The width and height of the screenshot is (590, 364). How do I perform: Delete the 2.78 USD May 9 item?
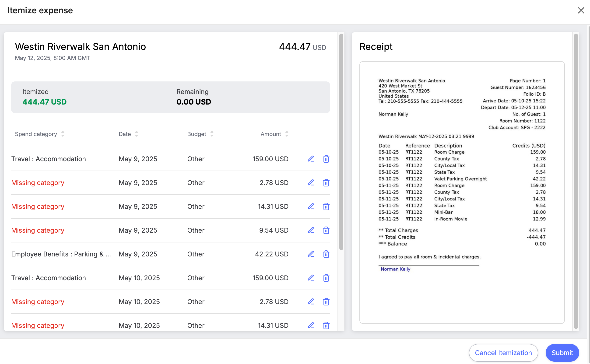[326, 183]
